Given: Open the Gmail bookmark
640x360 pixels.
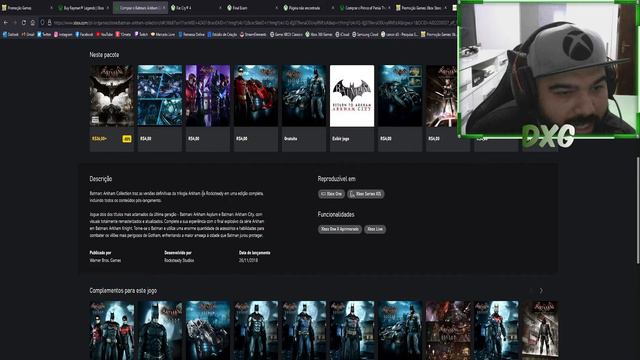Looking at the screenshot, I should (x=28, y=35).
